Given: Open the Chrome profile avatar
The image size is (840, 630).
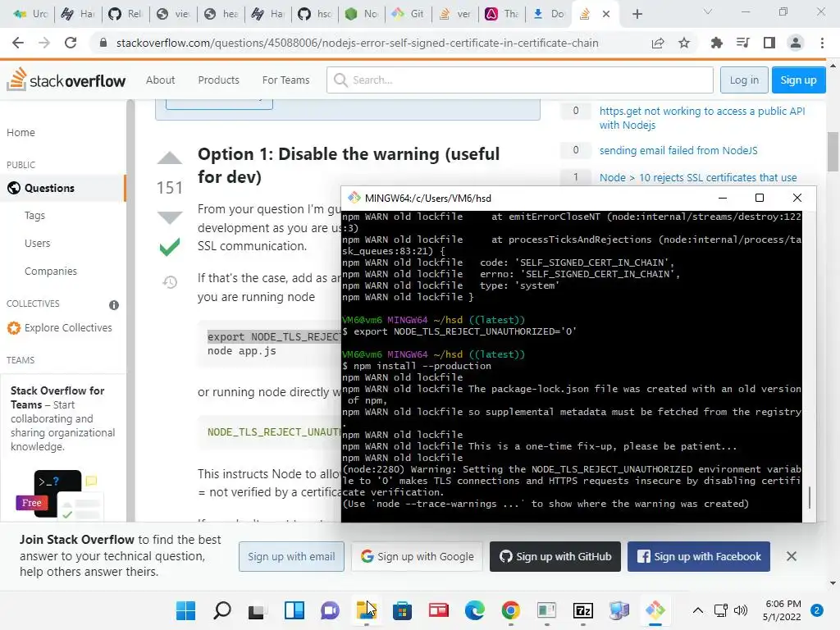Looking at the screenshot, I should [x=796, y=43].
